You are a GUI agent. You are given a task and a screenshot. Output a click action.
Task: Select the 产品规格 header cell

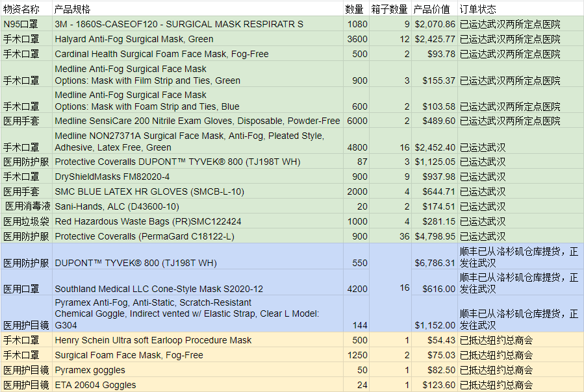click(x=197, y=8)
